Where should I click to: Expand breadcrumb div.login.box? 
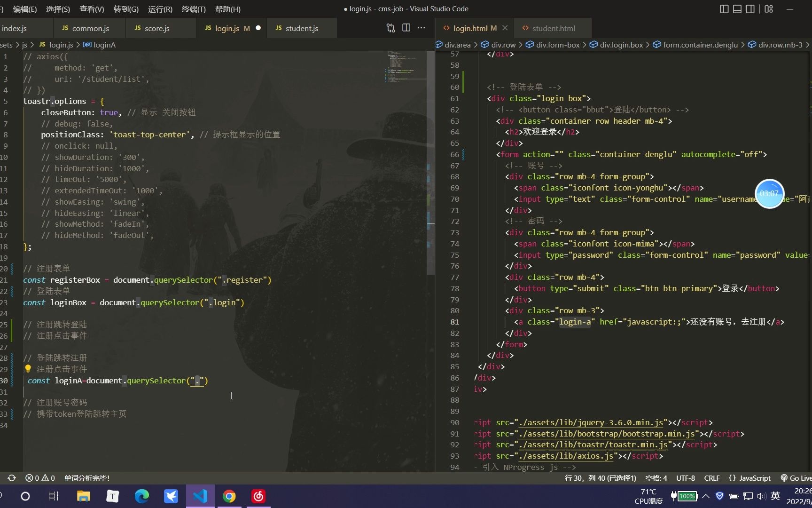tap(616, 45)
